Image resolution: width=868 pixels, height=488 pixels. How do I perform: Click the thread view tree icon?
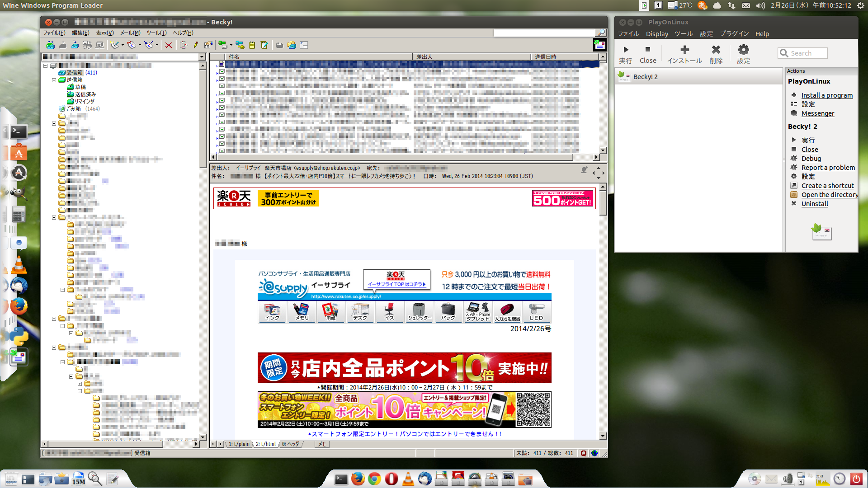click(184, 45)
